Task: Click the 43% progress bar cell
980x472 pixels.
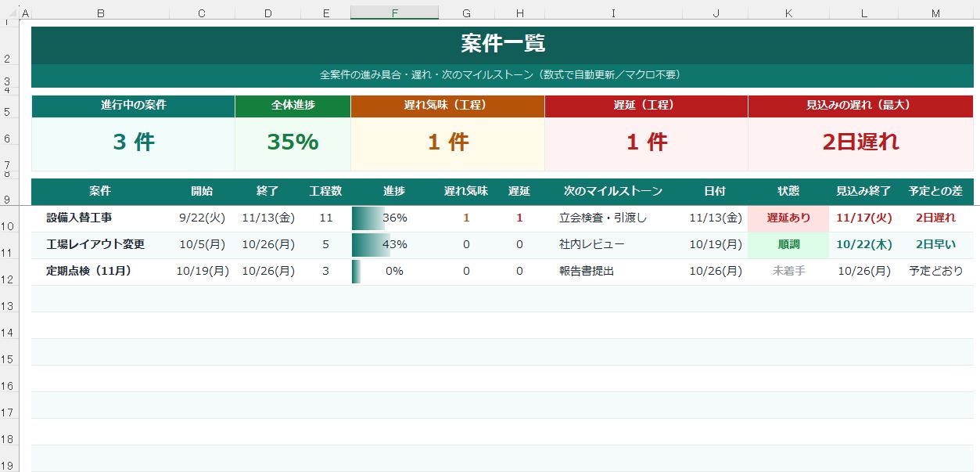Action: pos(394,245)
